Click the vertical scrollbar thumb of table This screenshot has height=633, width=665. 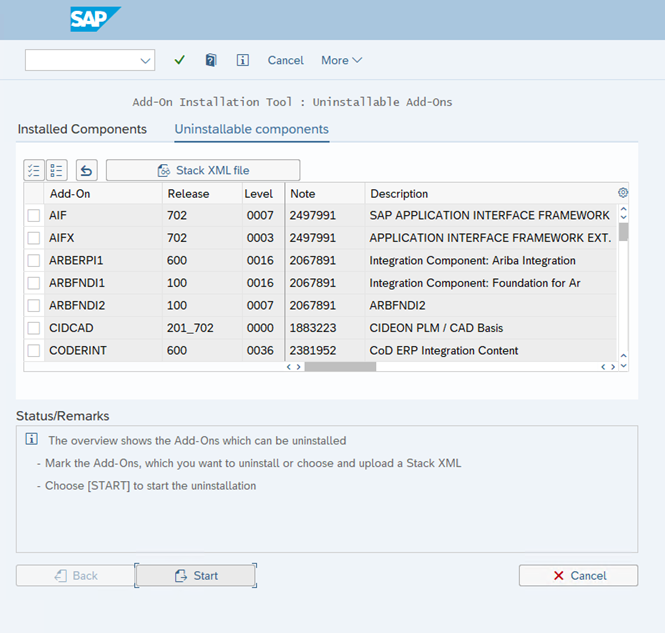tap(623, 232)
